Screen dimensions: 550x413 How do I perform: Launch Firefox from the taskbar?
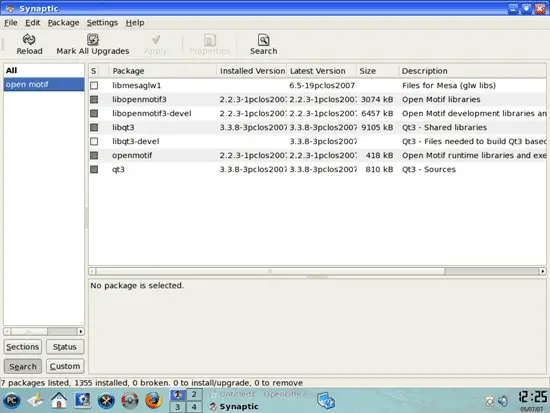[153, 400]
